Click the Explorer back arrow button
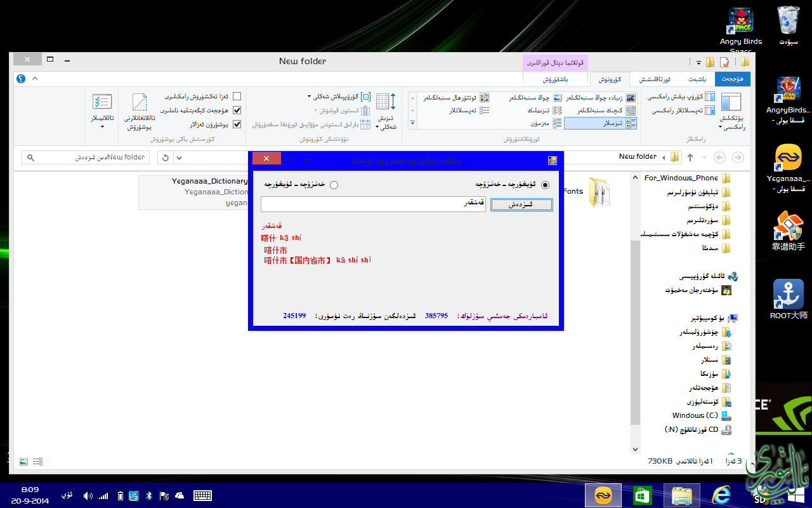812x508 pixels. click(738, 157)
